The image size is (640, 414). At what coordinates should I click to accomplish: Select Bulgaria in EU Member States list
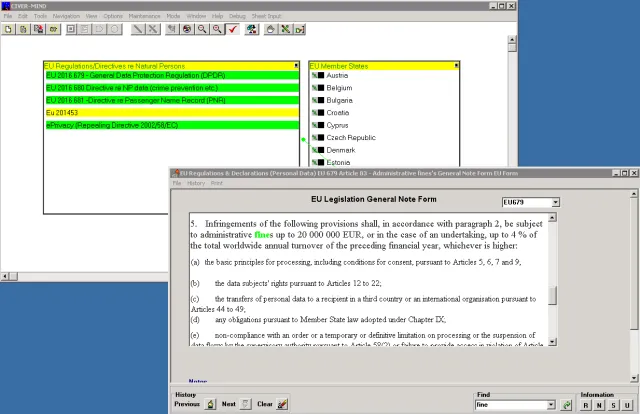[x=340, y=100]
